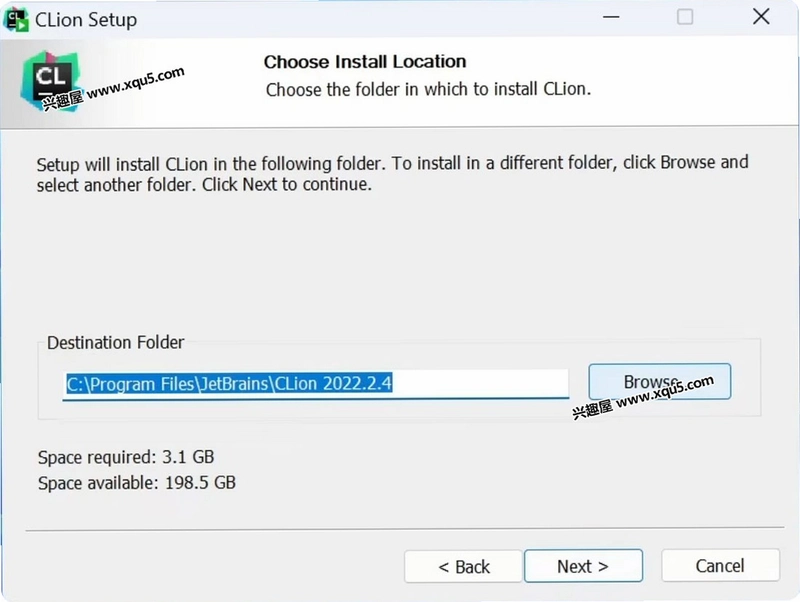
Task: Click the separator line above the navigation buttons
Action: (405, 529)
